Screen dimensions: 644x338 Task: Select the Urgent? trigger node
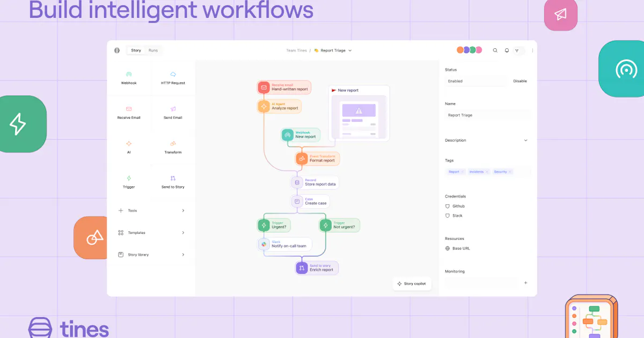pyautogui.click(x=274, y=225)
